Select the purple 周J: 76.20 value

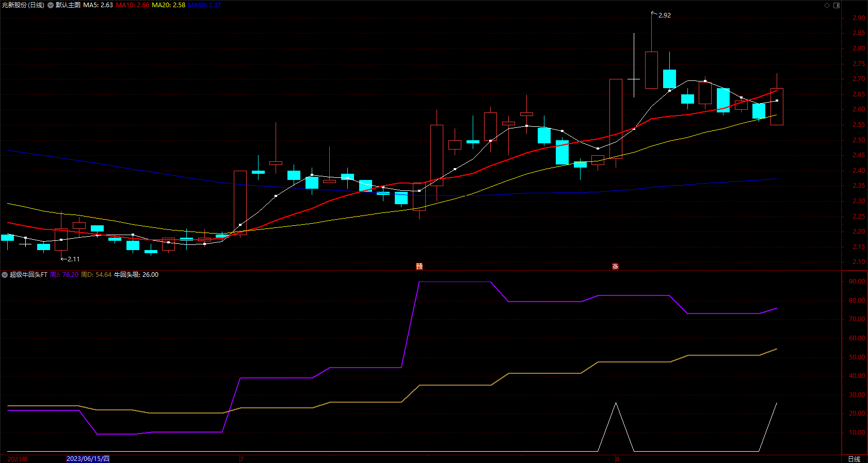(x=64, y=275)
